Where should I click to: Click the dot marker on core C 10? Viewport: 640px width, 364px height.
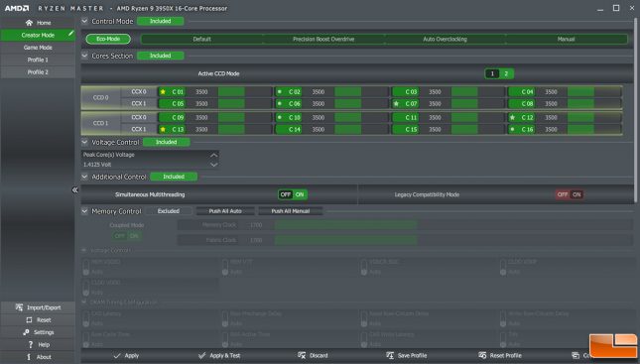280,117
